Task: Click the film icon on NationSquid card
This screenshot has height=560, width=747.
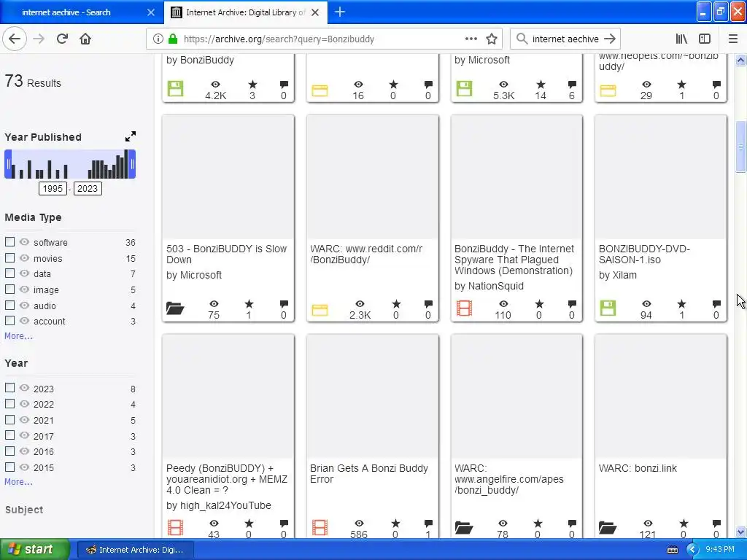Action: (x=464, y=308)
